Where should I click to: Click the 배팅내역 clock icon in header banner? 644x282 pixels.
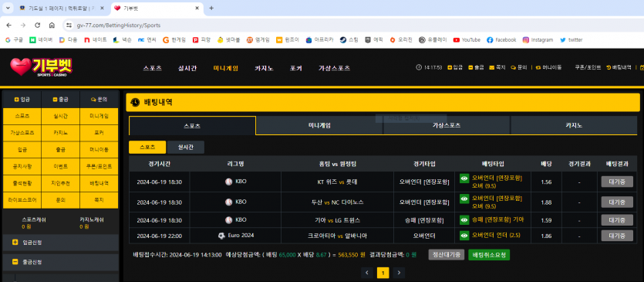click(135, 103)
